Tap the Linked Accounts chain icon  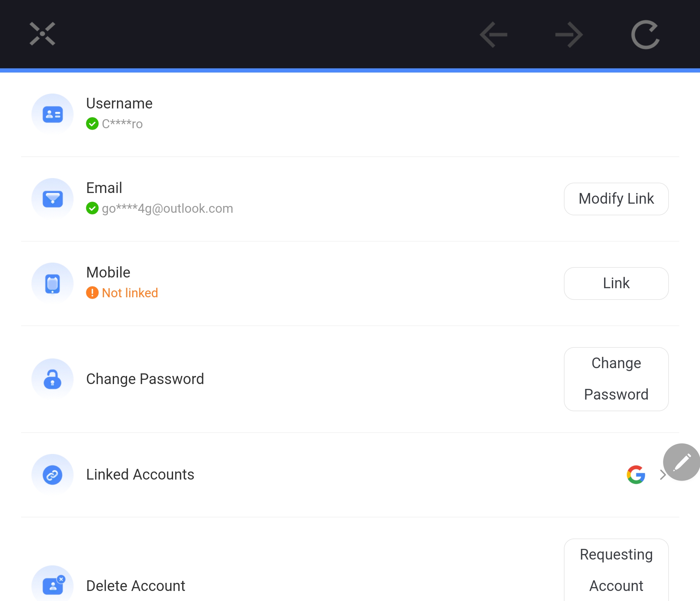52,475
